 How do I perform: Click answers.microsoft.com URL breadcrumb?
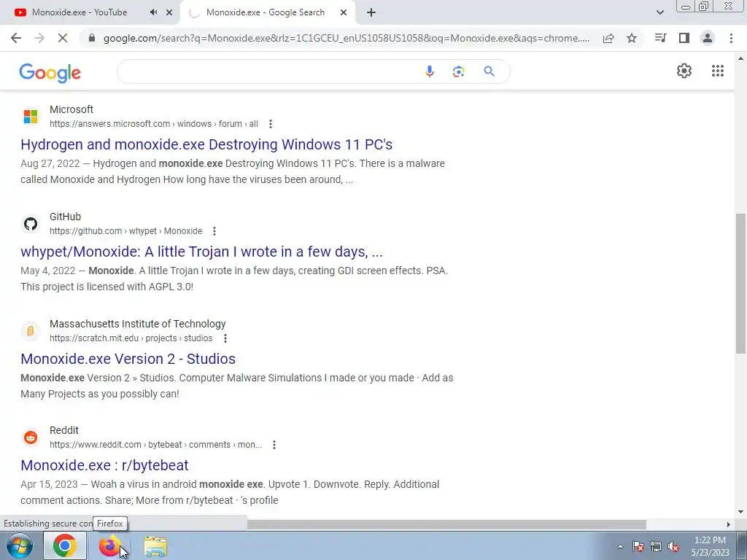pyautogui.click(x=154, y=124)
